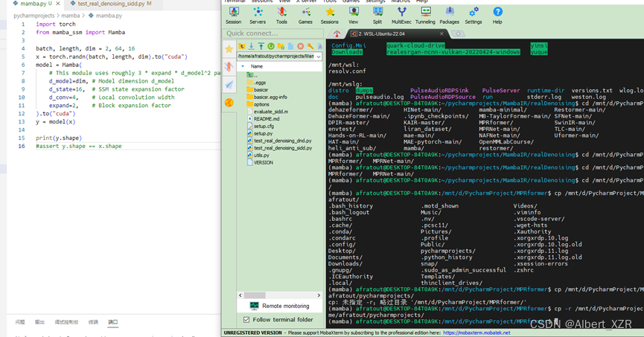
Task: Open the Tunneling toolbar icon
Action: (425, 16)
